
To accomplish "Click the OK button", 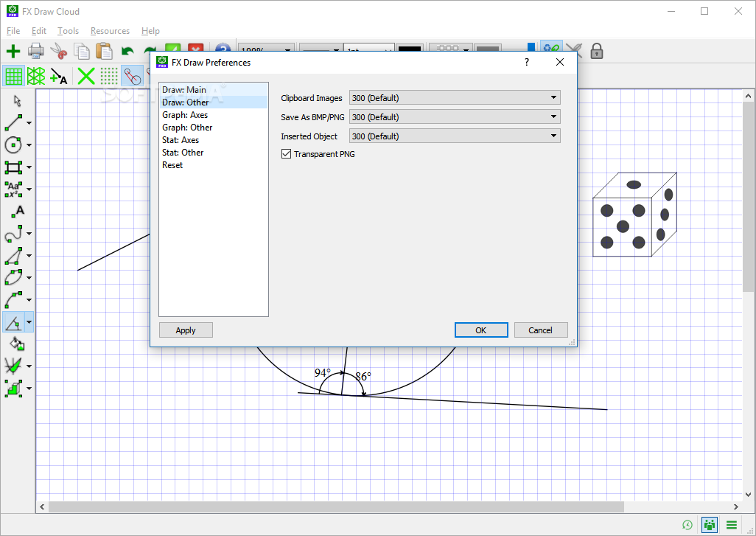I will click(x=481, y=330).
